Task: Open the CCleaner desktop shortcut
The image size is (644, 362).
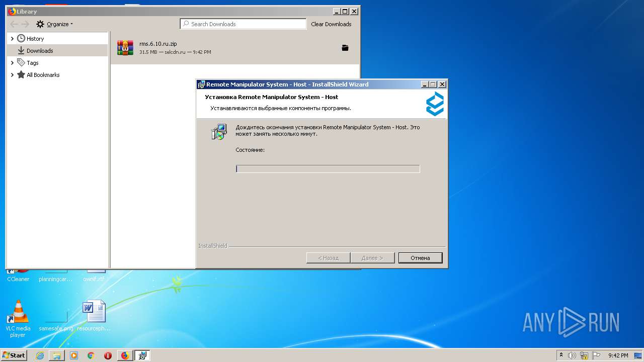Action: coord(18,276)
